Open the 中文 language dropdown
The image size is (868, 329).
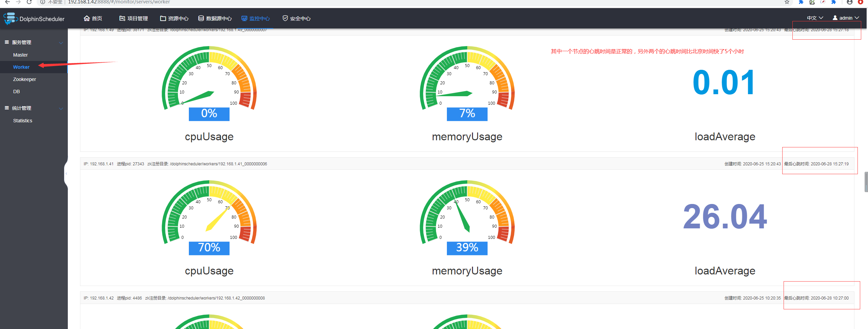[815, 18]
